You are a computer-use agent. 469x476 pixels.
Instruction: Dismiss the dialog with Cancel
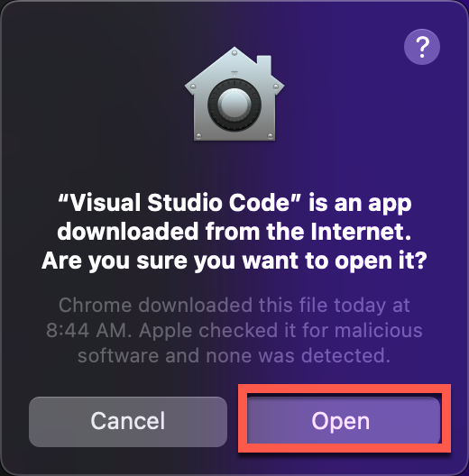(128, 422)
